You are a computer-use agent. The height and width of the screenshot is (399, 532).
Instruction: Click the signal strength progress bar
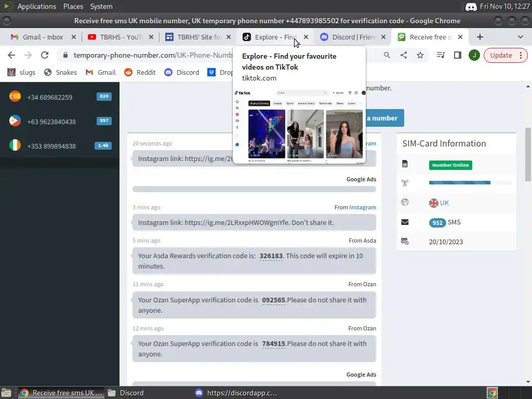click(x=470, y=182)
